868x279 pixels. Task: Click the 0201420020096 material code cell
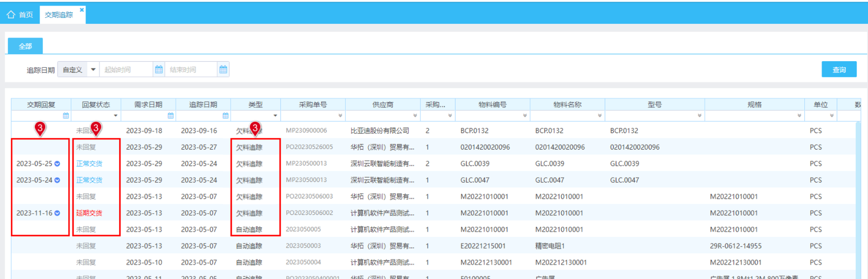coord(485,147)
